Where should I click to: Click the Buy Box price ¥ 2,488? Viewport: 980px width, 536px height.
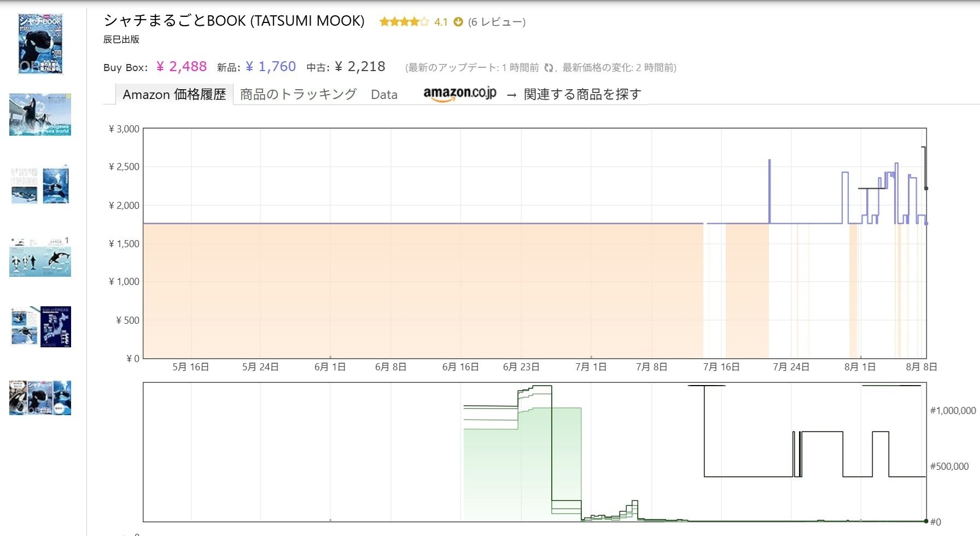click(182, 67)
